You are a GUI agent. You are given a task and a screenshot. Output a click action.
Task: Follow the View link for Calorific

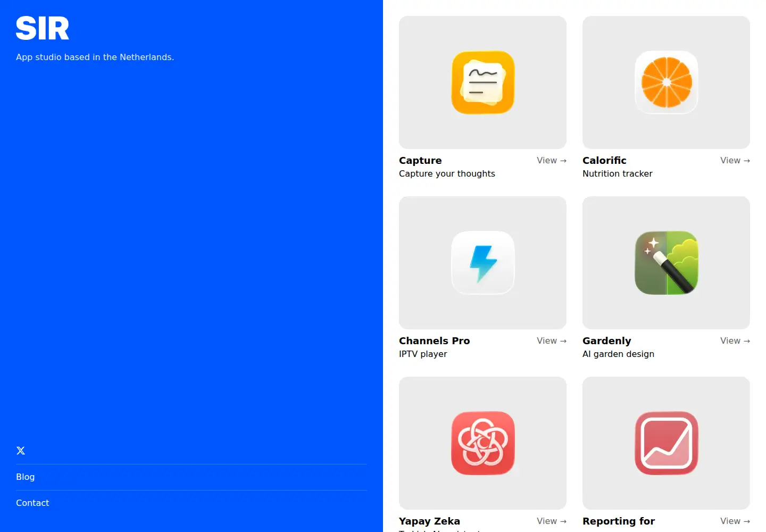click(x=735, y=160)
